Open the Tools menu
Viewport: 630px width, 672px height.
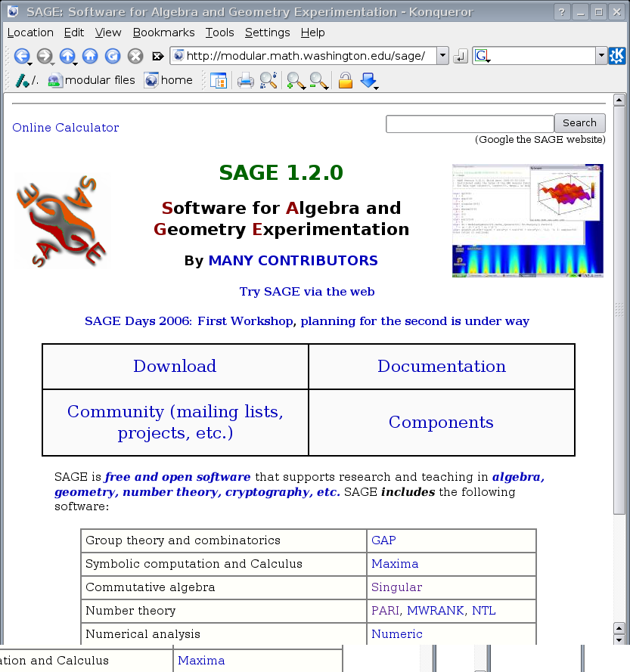(219, 33)
